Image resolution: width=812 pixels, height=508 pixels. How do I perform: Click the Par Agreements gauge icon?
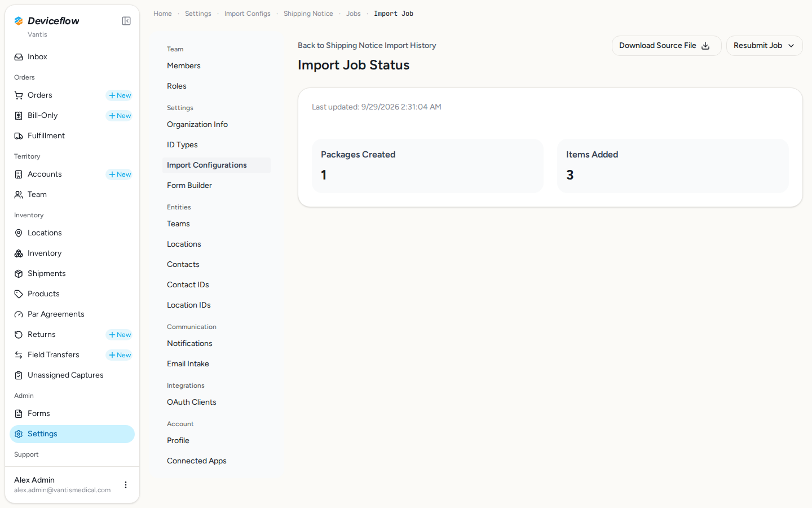19,314
